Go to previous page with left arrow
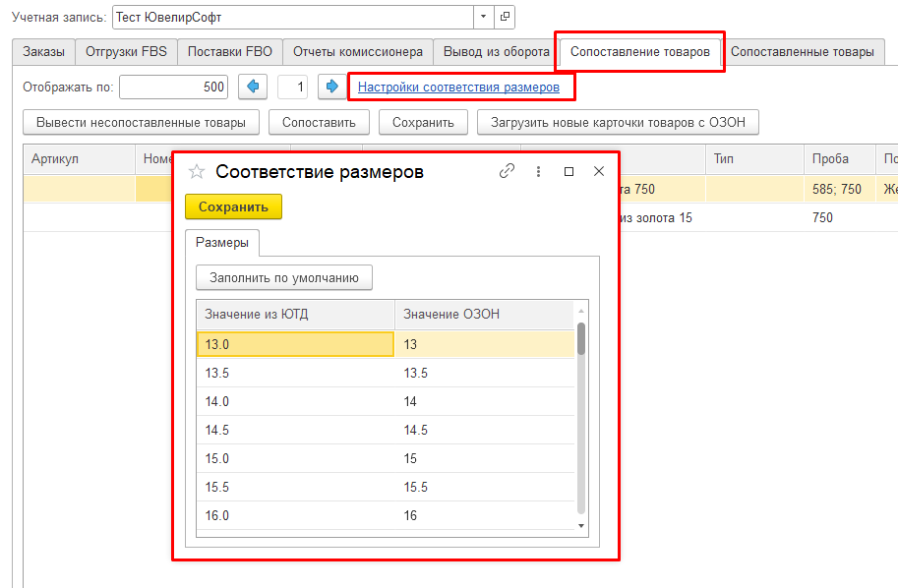 [x=253, y=88]
